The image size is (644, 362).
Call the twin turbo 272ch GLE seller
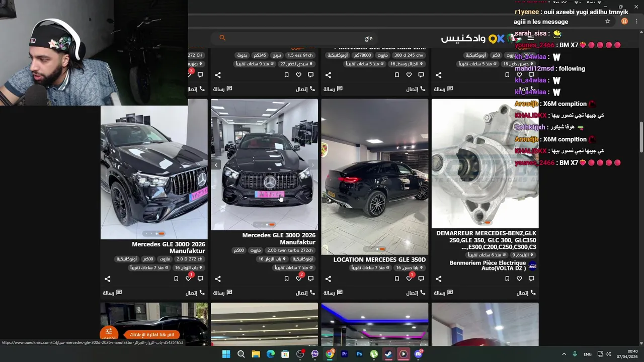point(305,293)
